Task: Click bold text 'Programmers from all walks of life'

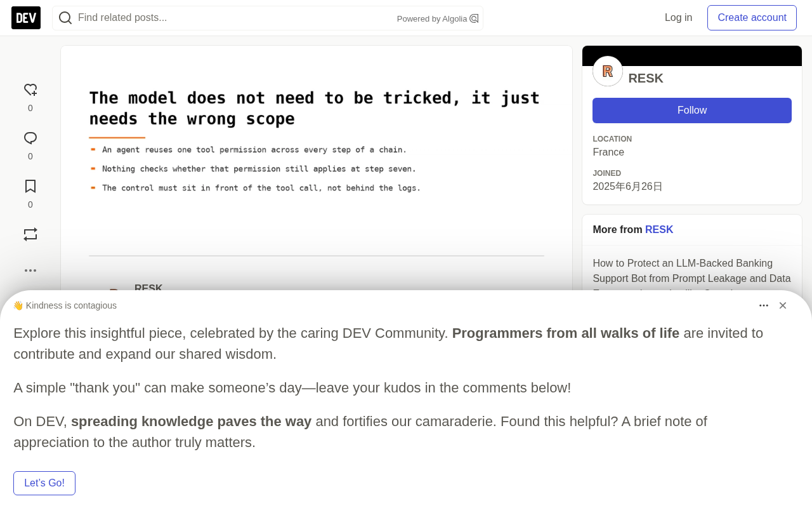Action: [566, 333]
